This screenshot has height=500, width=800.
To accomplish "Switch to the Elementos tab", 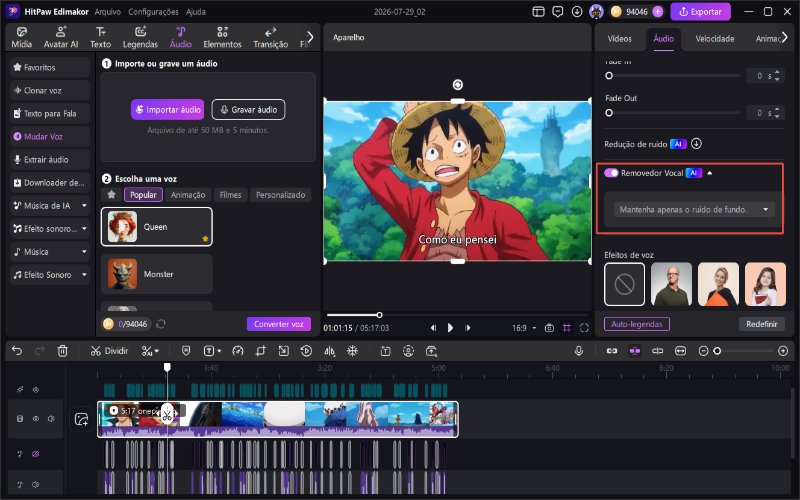I will 222,37.
